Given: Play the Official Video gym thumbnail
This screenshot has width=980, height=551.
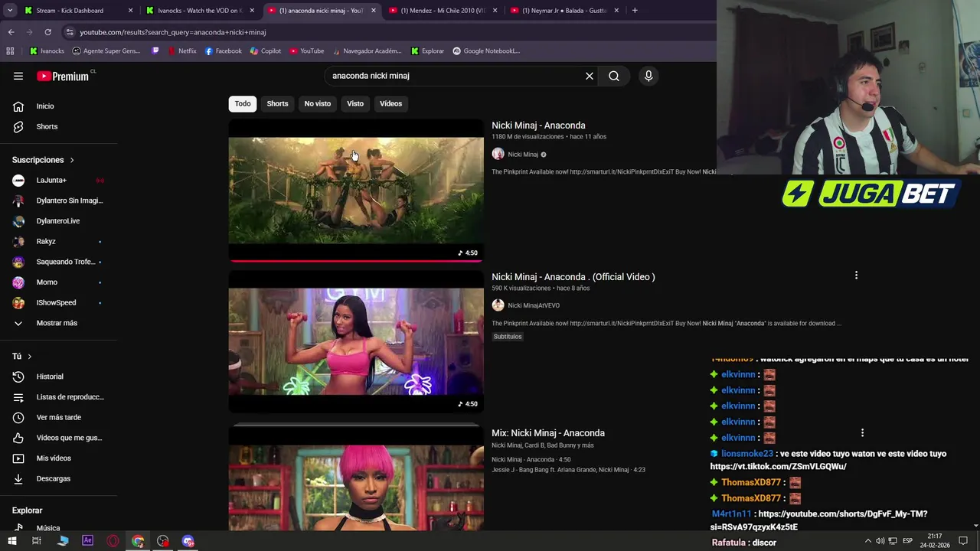Looking at the screenshot, I should [x=356, y=341].
